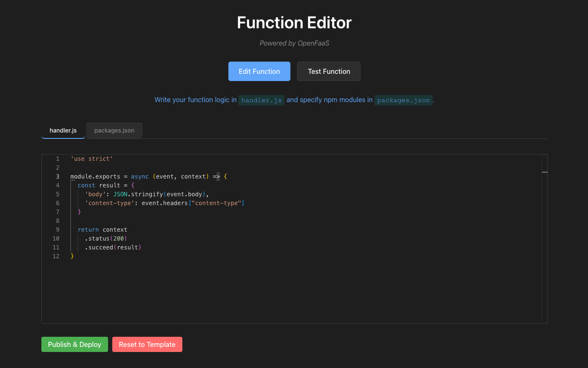Image resolution: width=588 pixels, height=368 pixels.
Task: Click the Function Editor heading
Action: 294,23
